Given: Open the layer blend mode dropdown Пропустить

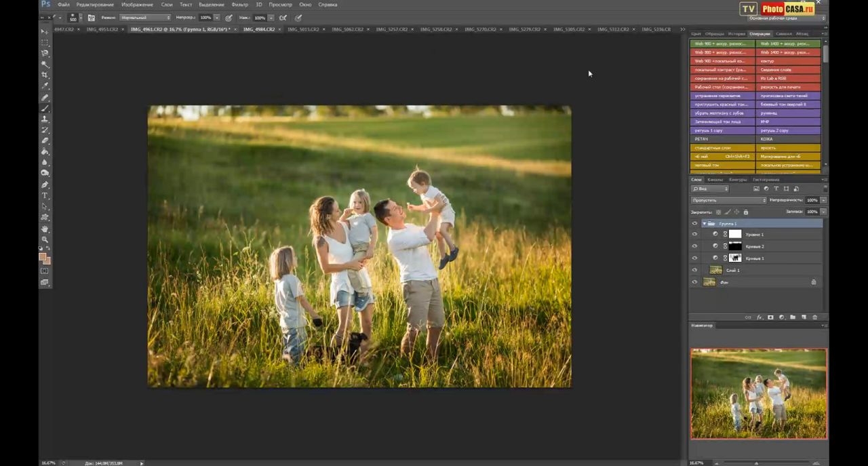Looking at the screenshot, I should coord(729,200).
